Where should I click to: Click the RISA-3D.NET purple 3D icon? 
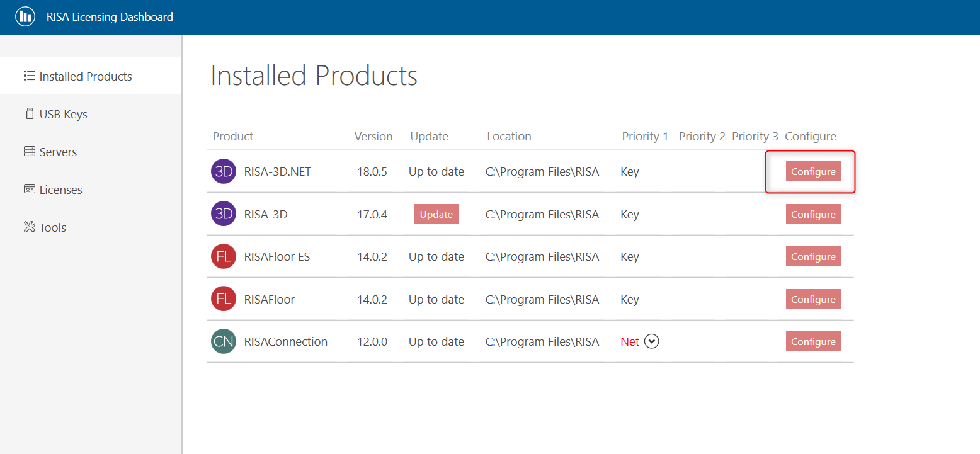pos(224,172)
